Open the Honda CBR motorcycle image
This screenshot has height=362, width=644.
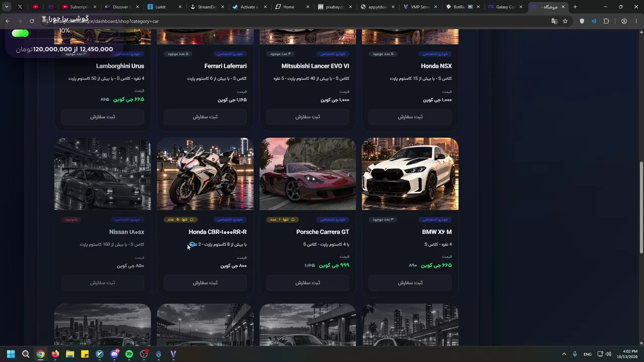205,174
